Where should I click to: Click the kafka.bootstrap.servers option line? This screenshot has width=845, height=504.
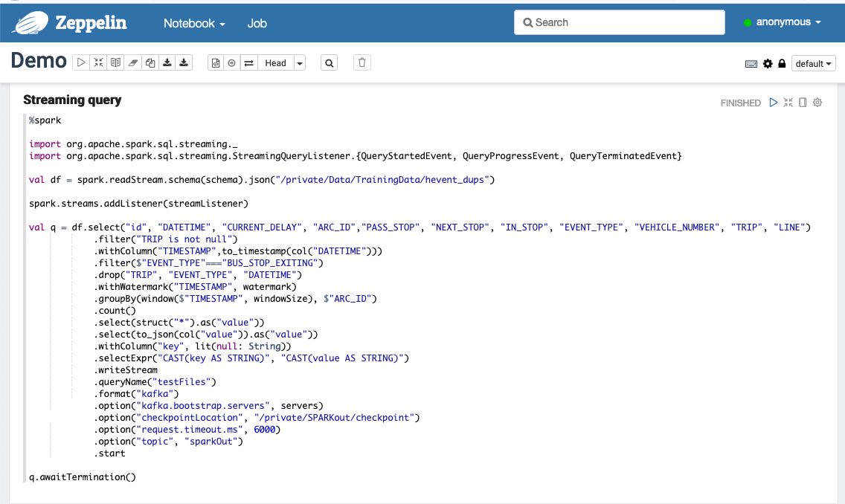[x=209, y=406]
